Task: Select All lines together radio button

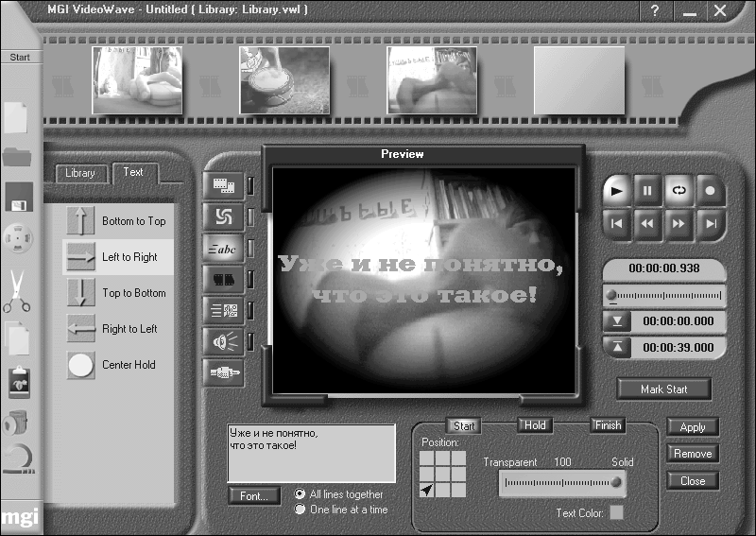Action: [300, 494]
